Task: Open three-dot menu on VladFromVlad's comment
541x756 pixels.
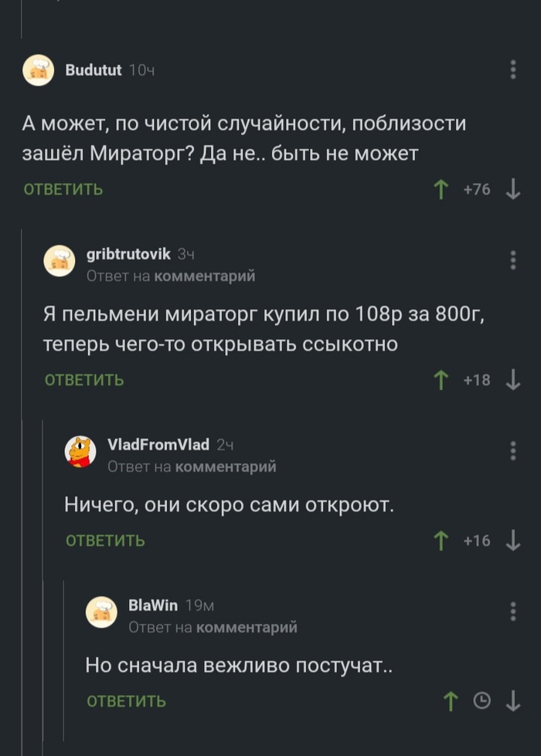Action: [x=513, y=451]
